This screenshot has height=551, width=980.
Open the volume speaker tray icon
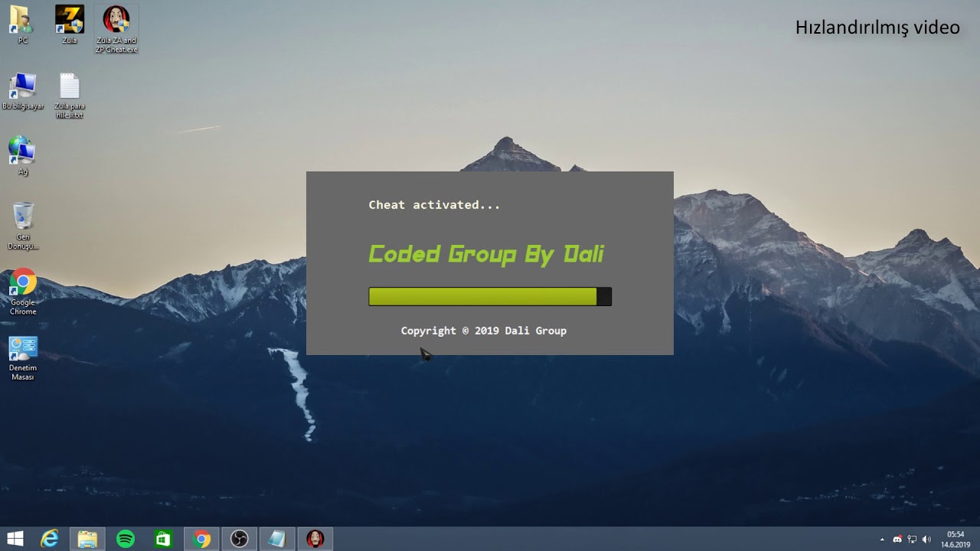point(926,540)
